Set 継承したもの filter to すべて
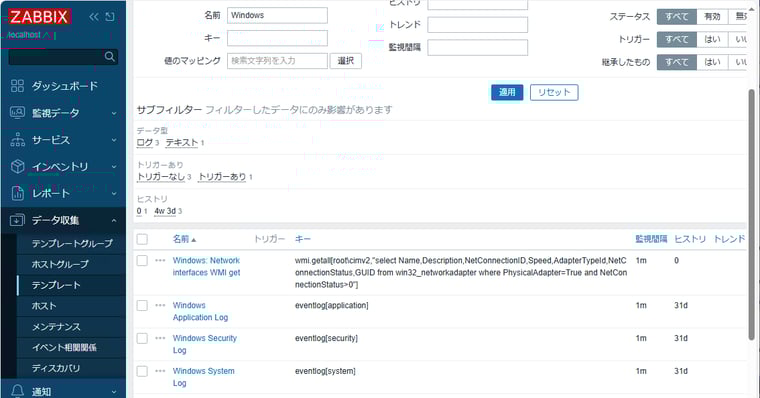This screenshot has height=398, width=760. [677, 62]
